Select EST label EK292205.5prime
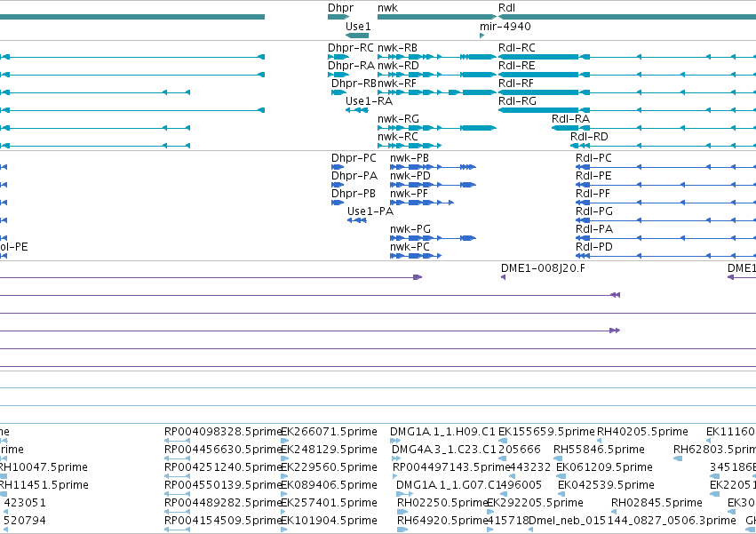 coord(535,504)
